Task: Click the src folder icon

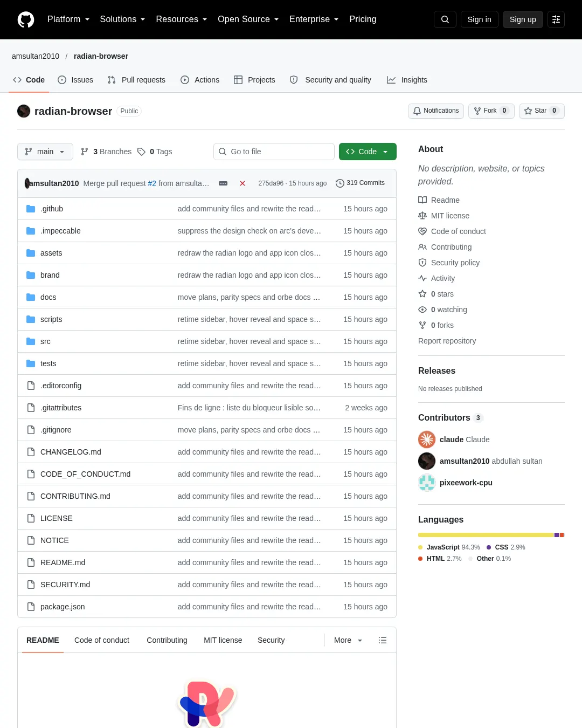Action: click(31, 341)
